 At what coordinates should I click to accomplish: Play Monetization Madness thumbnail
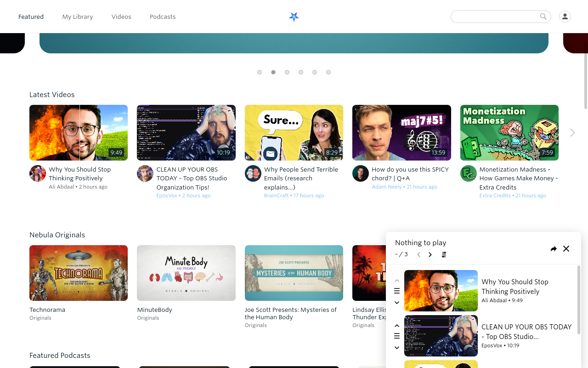[x=509, y=132]
